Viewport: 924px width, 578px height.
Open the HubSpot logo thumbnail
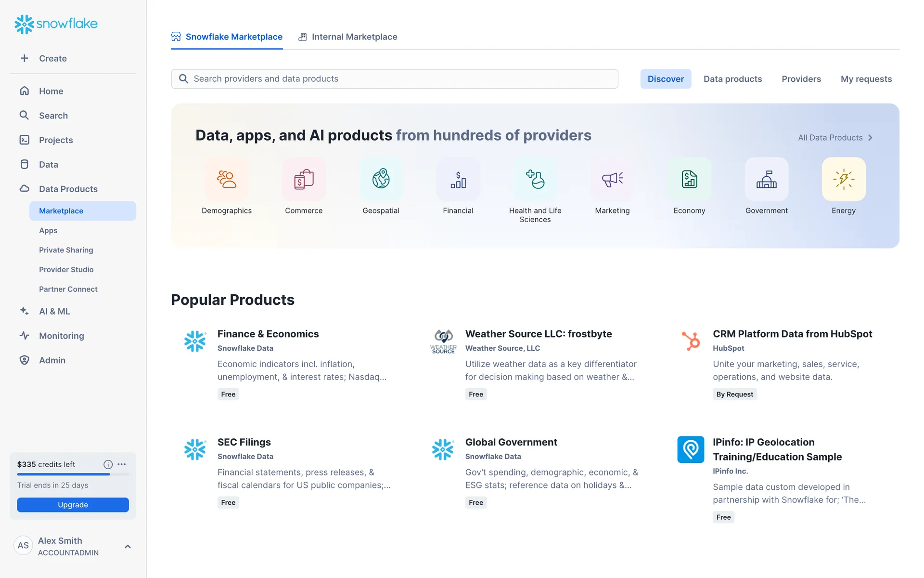point(691,341)
